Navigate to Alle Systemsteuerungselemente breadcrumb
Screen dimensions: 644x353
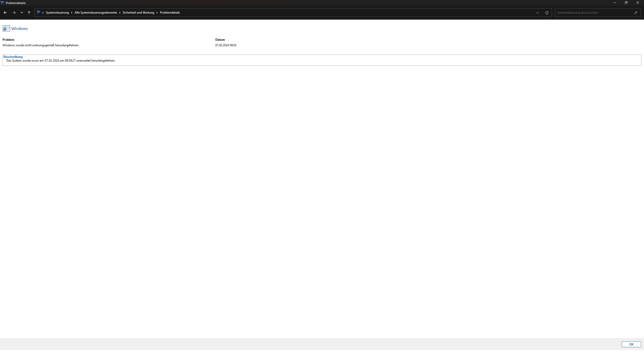(x=96, y=13)
